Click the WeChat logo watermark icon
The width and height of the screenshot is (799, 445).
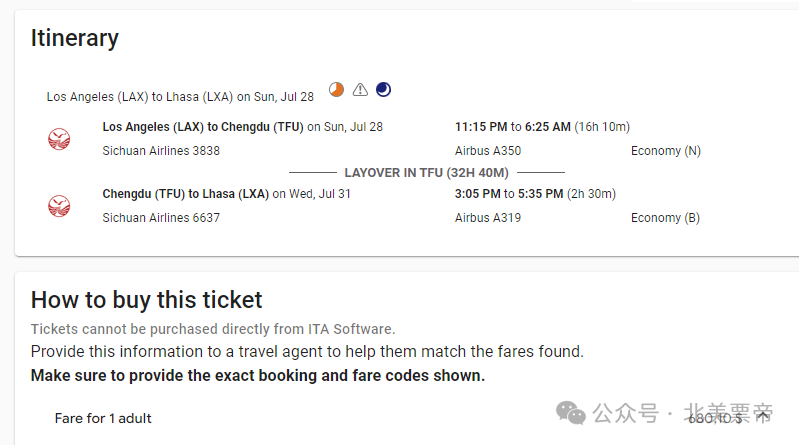point(571,412)
